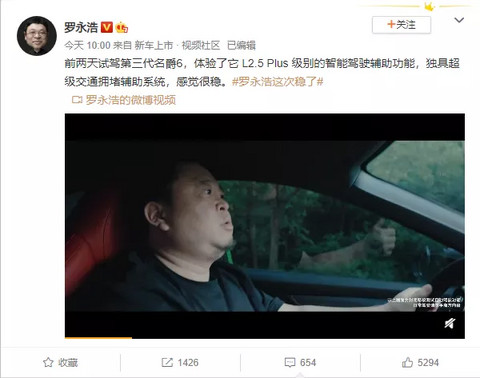Open 罗永浩 profile via the username
The width and height of the screenshot is (480, 378).
click(81, 27)
